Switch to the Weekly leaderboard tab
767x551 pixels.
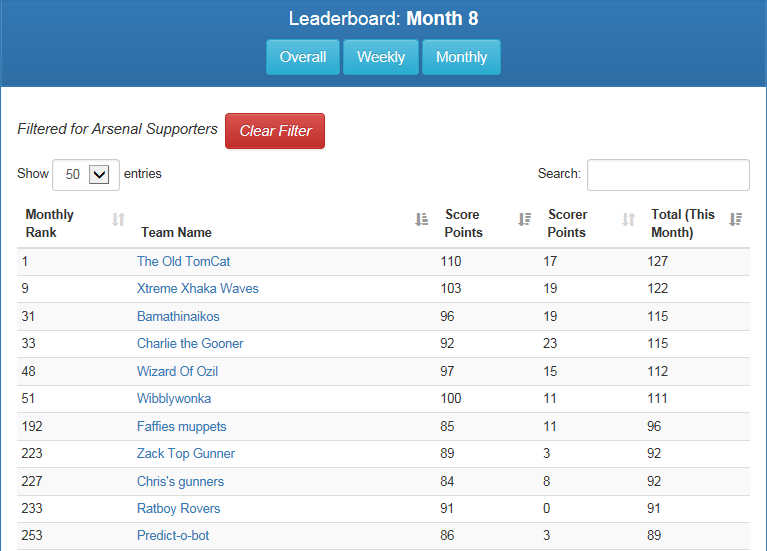[x=380, y=57]
